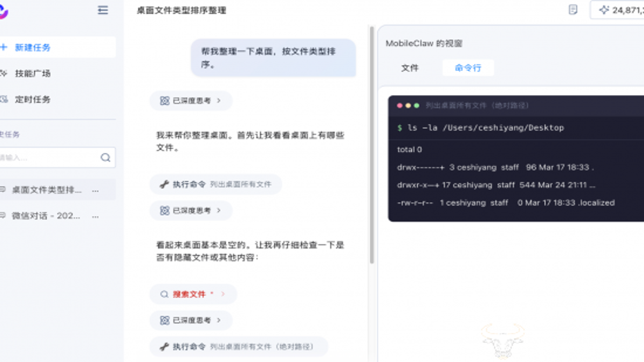Select the 微信对话 - 202... task in history

(x=57, y=216)
